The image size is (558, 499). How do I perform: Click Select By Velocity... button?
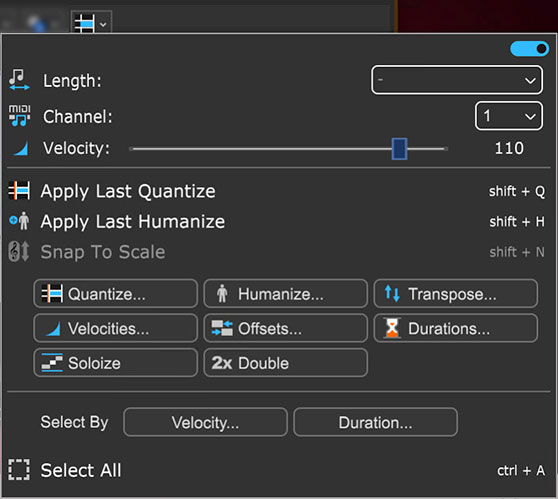tap(205, 422)
